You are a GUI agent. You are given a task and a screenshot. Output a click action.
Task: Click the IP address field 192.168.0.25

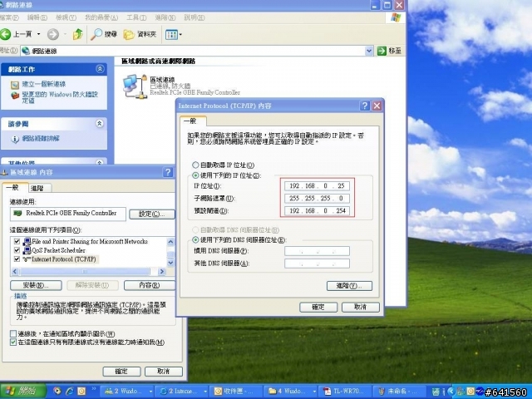click(317, 186)
